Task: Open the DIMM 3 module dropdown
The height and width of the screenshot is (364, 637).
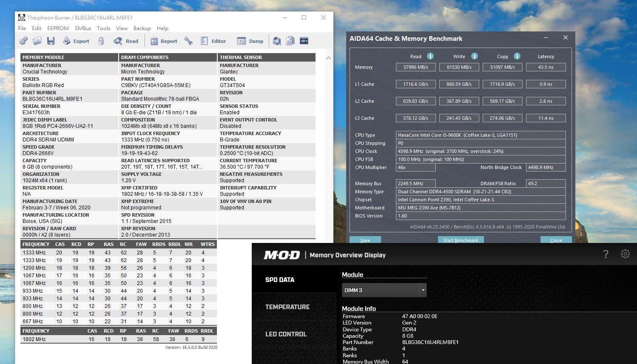Action: (x=384, y=290)
